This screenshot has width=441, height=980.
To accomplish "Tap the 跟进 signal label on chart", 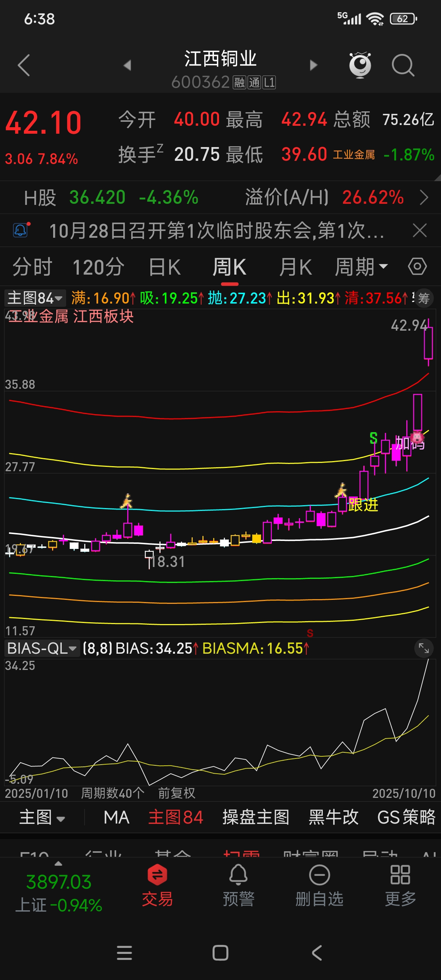I will point(363,505).
